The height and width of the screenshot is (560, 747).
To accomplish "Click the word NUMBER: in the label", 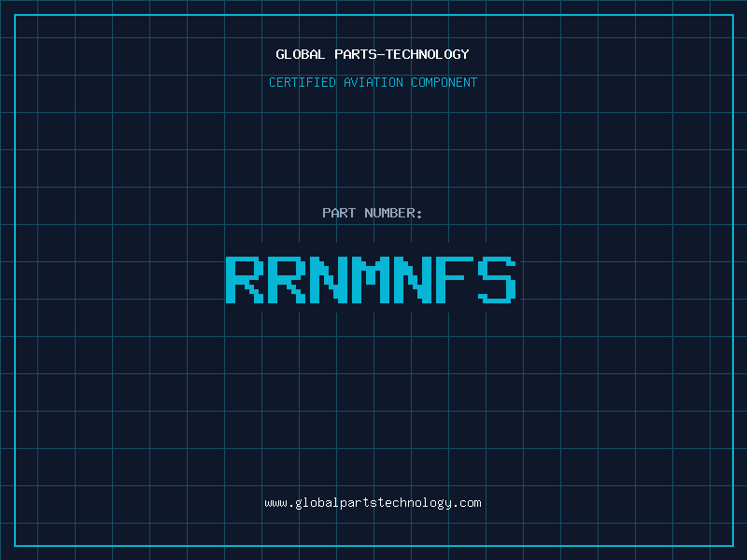I will click(x=392, y=213).
